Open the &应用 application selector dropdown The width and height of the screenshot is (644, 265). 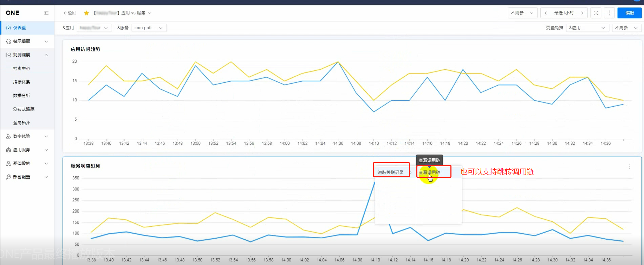tap(94, 28)
